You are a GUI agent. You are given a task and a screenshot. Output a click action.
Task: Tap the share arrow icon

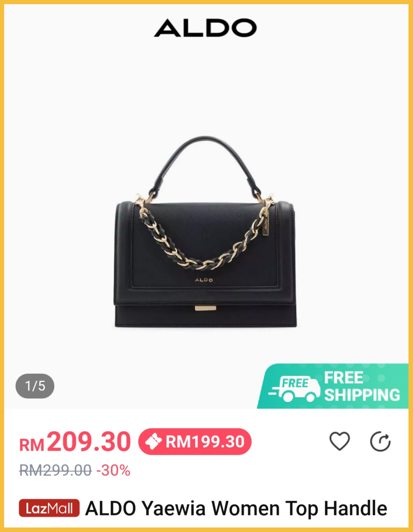click(x=380, y=441)
